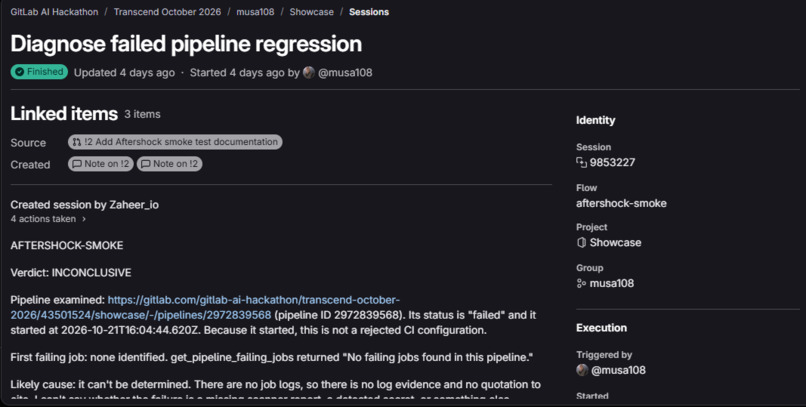Open the second Note on !2 pill
The width and height of the screenshot is (806, 407).
[169, 164]
